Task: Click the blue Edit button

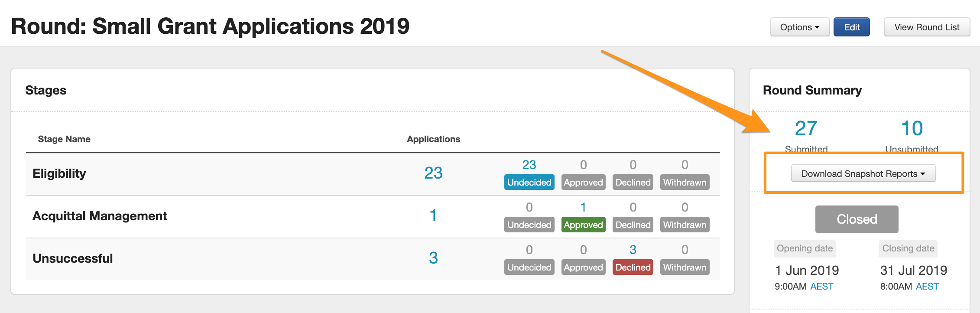Action: (x=851, y=27)
